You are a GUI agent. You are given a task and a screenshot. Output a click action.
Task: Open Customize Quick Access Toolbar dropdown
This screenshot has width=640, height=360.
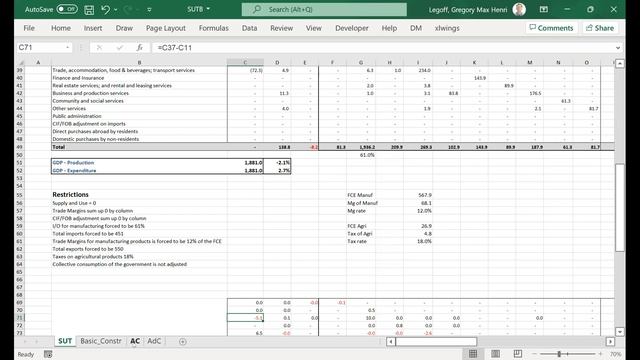pos(149,9)
